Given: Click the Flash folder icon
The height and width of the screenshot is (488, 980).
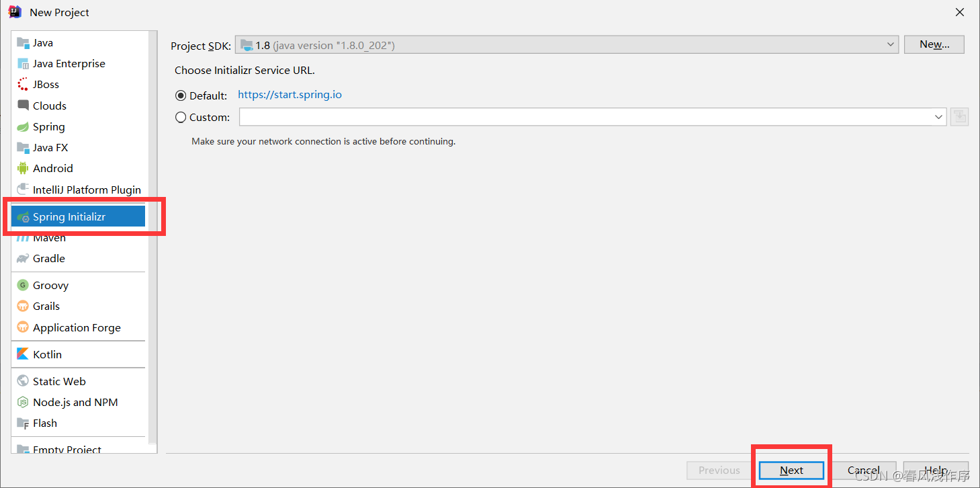Looking at the screenshot, I should coord(23,423).
